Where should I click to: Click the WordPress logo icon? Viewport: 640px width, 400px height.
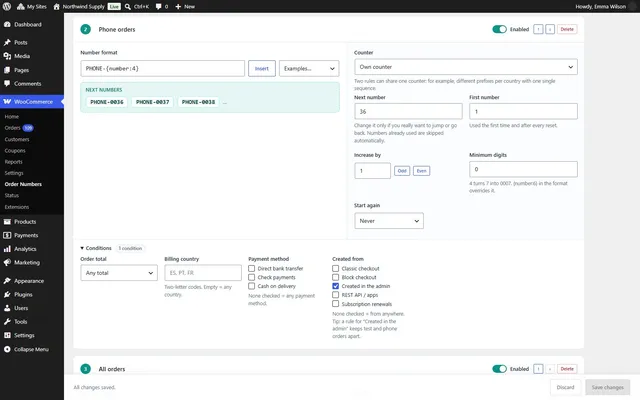(7, 6)
